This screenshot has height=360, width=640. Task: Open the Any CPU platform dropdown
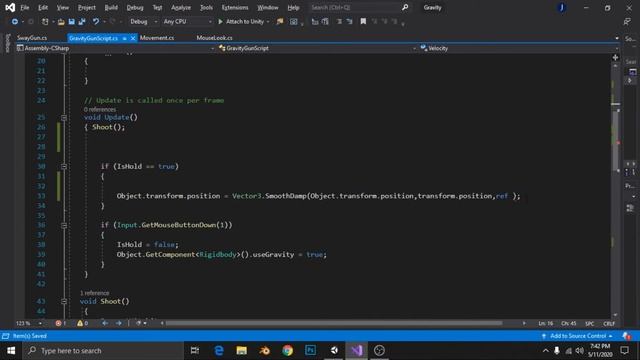tap(188, 22)
